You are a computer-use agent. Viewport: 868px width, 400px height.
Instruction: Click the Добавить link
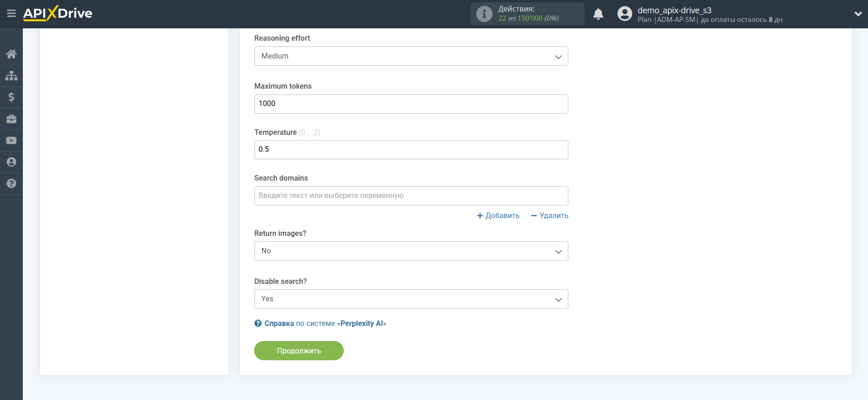click(498, 215)
